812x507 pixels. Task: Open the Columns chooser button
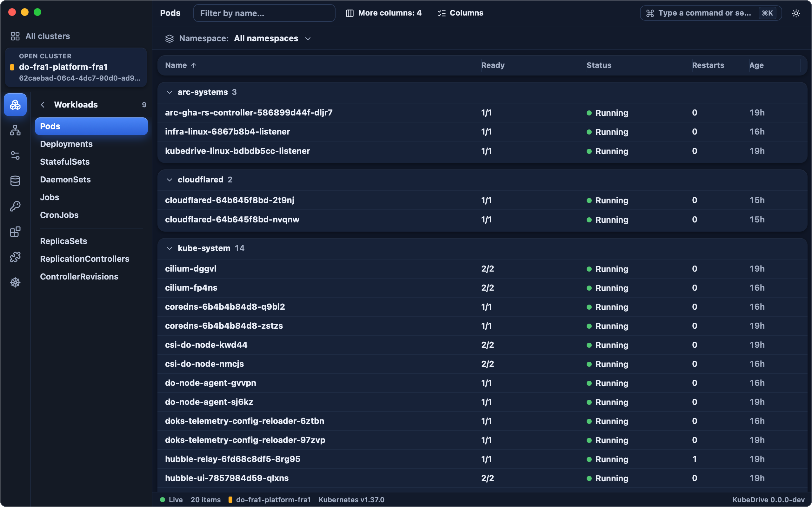click(461, 13)
